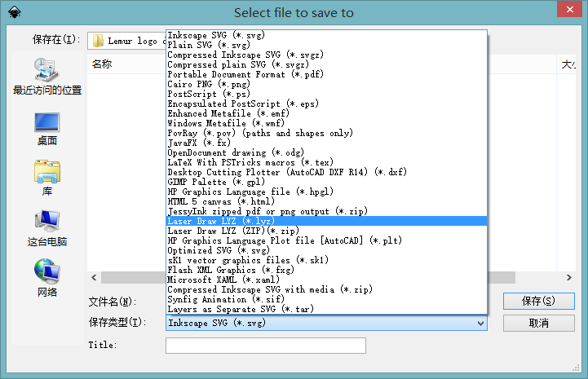Expand the save-as-type dropdown arrow
This screenshot has width=588, height=379.
[x=480, y=324]
